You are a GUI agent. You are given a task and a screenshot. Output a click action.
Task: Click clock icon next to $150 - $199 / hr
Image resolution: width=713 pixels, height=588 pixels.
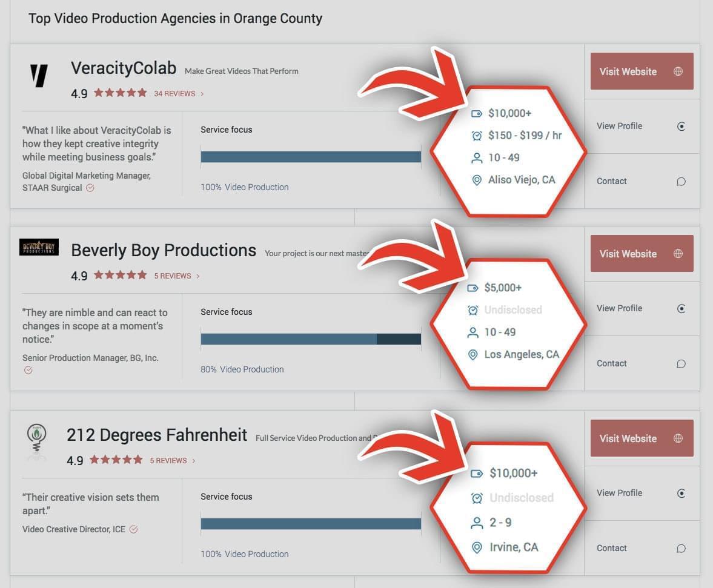[477, 136]
